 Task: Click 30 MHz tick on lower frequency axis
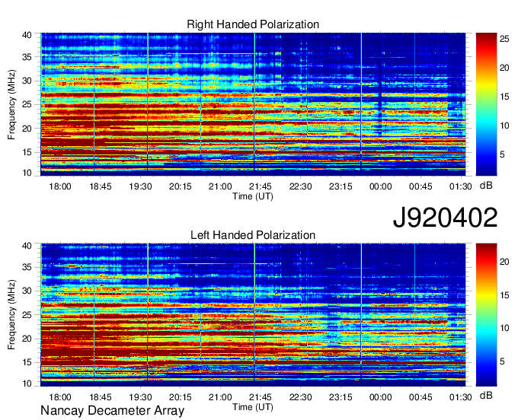[27, 291]
